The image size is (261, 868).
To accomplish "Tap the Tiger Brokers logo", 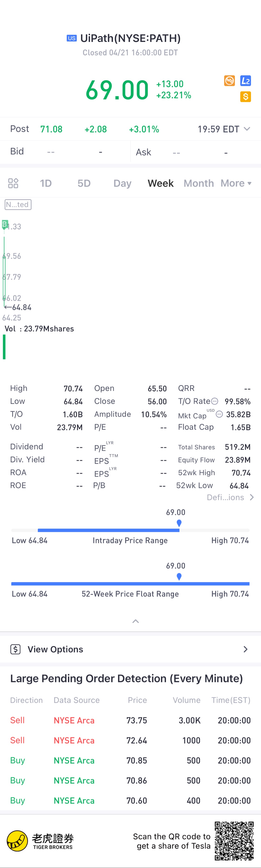I will click(40, 841).
